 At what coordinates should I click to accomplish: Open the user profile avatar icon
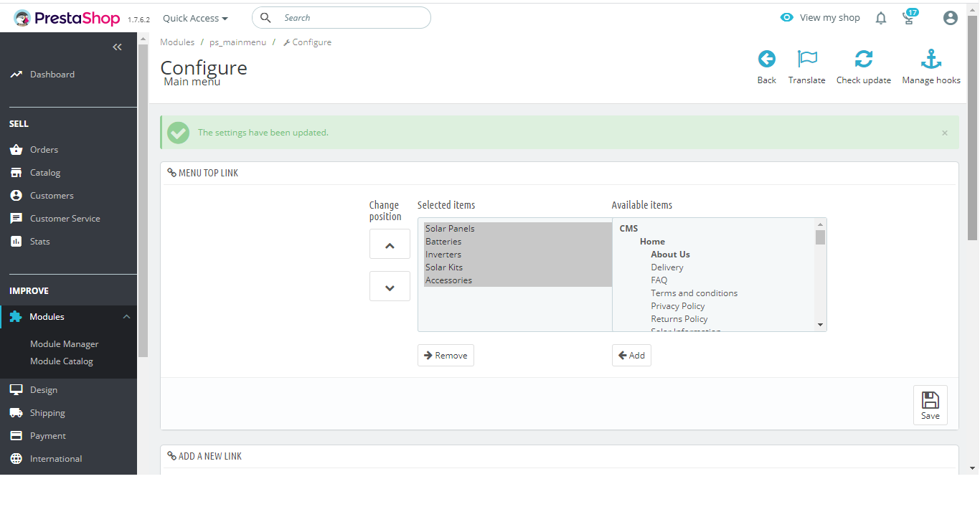pyautogui.click(x=951, y=18)
